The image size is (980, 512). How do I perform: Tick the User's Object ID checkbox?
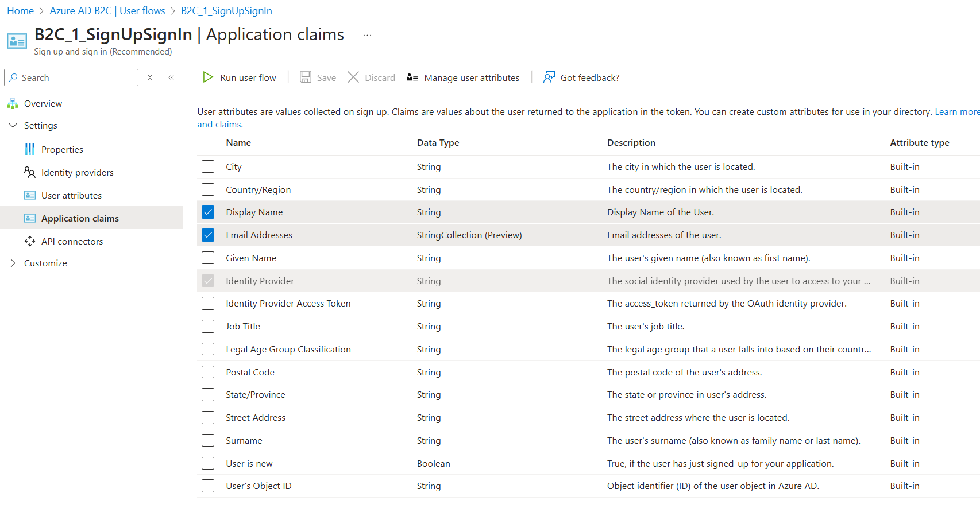[x=208, y=486]
